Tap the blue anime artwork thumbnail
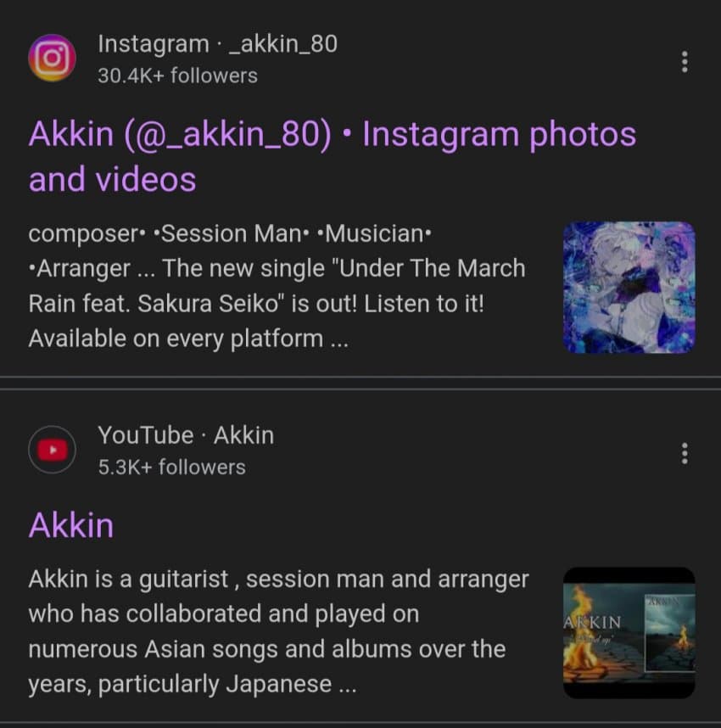The height and width of the screenshot is (728, 721). (x=629, y=288)
